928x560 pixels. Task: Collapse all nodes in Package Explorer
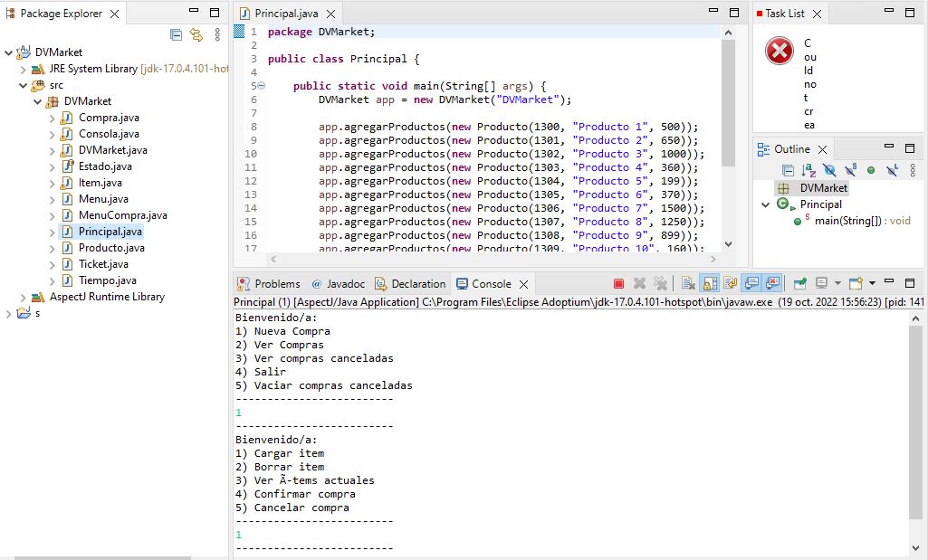tap(175, 34)
